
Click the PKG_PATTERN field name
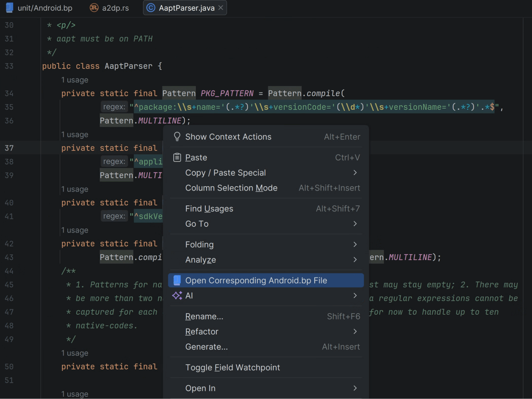click(x=227, y=93)
